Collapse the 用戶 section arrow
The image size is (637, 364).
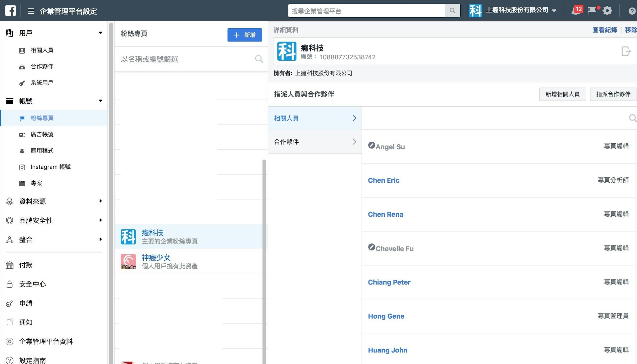click(x=100, y=33)
